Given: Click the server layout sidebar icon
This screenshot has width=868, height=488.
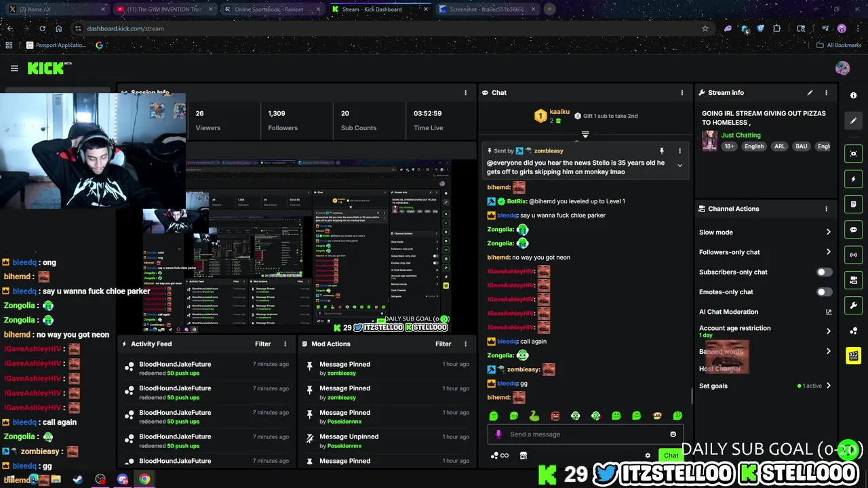Looking at the screenshot, I should click(854, 280).
